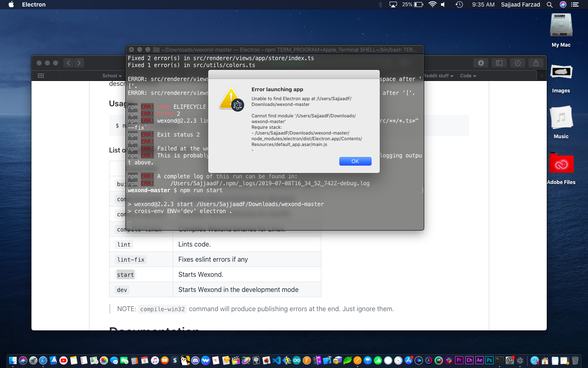Open Premiere Pro from the Dock
588x368 pixels.
click(459, 361)
